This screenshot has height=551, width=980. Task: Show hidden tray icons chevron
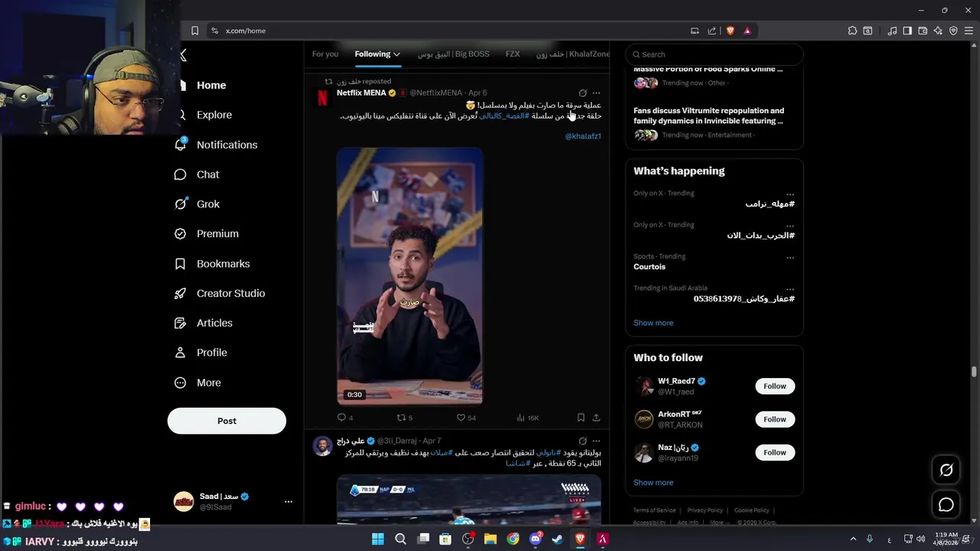pyautogui.click(x=853, y=540)
